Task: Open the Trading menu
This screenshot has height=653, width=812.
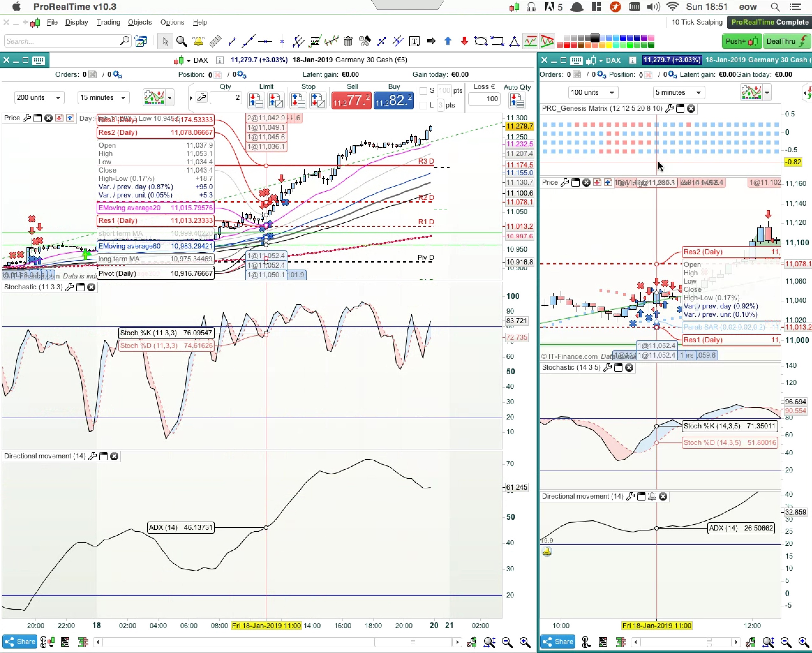Action: [x=108, y=22]
